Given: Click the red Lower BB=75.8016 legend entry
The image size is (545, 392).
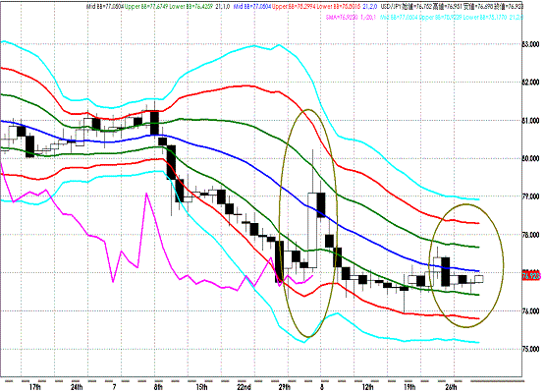Looking at the screenshot, I should [340, 6].
